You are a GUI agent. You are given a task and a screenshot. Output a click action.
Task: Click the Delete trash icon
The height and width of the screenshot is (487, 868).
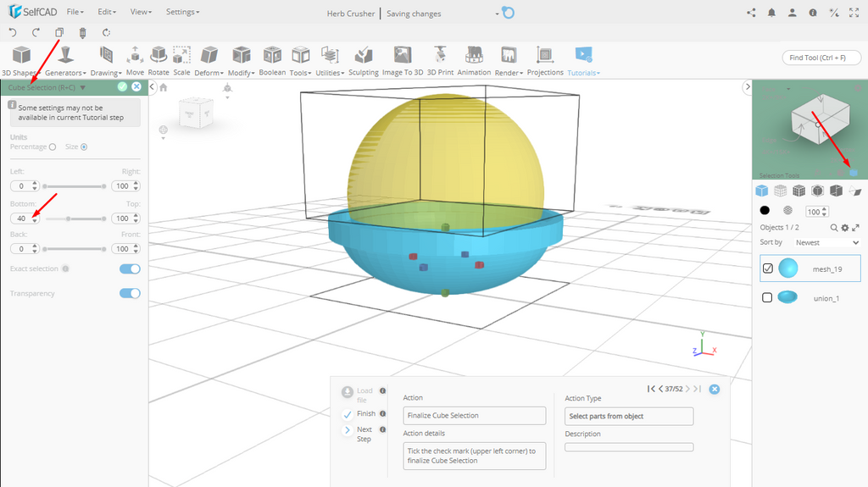tap(82, 33)
